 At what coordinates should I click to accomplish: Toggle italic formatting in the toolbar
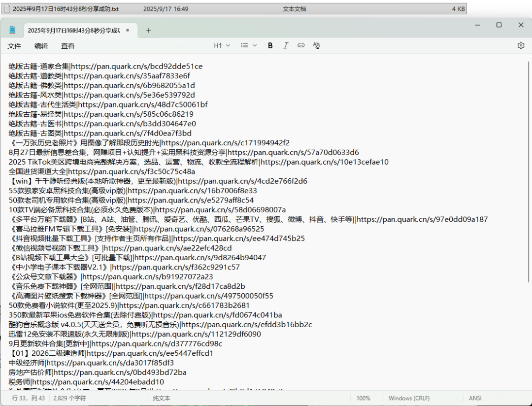coord(285,45)
